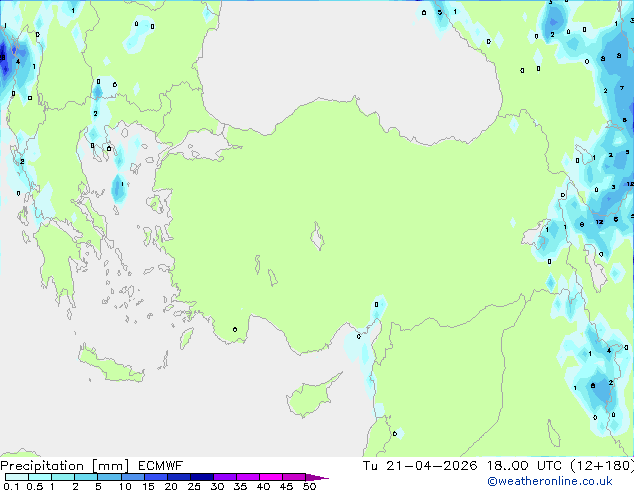The height and width of the screenshot is (490, 634).
Task: Click the 35–40 mm purple legend swatch
Action: (x=247, y=477)
